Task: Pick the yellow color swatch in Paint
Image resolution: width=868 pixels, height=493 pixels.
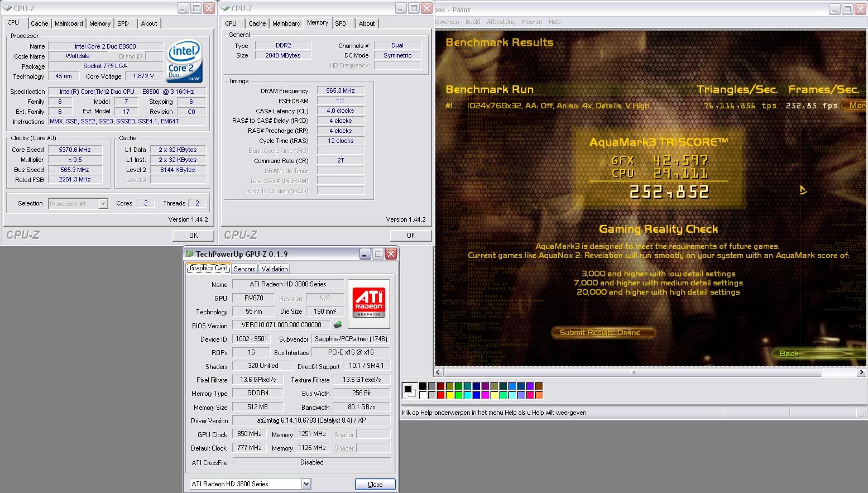Action: [x=449, y=395]
